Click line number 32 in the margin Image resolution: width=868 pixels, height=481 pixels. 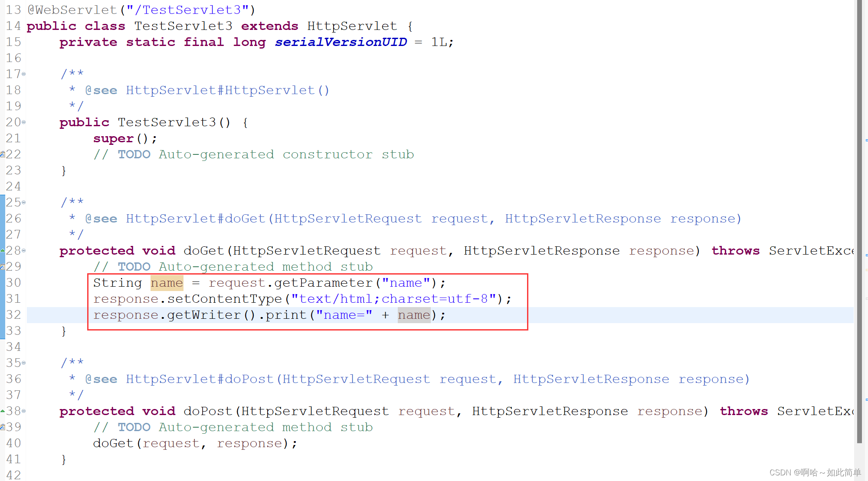pyautogui.click(x=13, y=314)
